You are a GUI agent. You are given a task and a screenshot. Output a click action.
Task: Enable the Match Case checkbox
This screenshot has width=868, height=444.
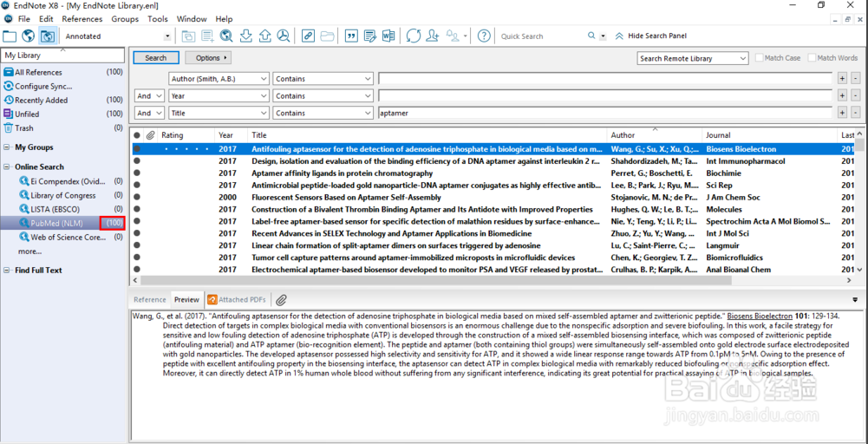click(760, 58)
